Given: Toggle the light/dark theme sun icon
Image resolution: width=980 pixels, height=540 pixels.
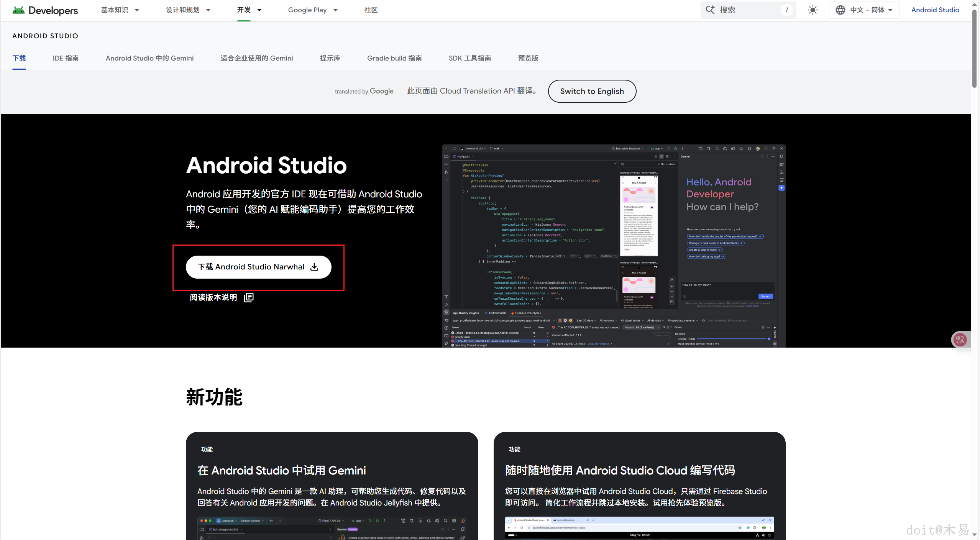Looking at the screenshot, I should [813, 10].
